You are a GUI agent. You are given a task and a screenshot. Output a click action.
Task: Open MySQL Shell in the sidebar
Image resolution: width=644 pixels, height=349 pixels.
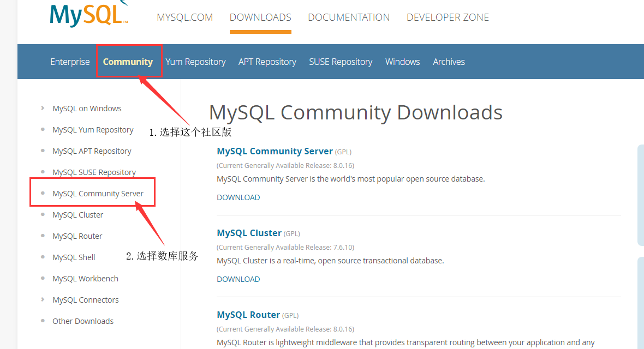tap(74, 257)
